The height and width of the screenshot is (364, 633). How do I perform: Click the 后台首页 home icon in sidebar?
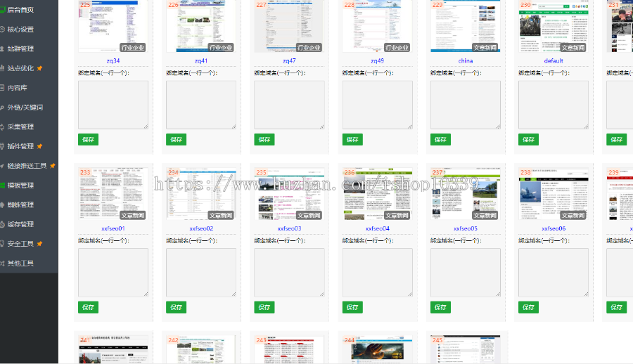click(x=3, y=10)
